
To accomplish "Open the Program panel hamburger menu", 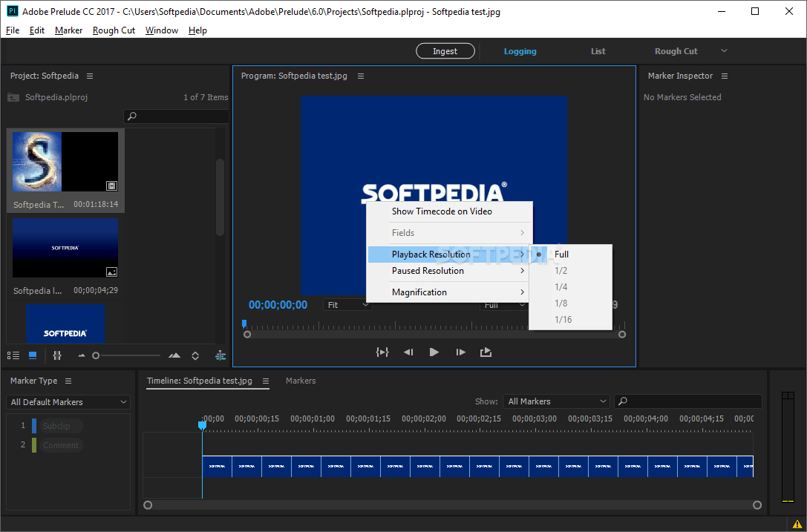I will (x=361, y=76).
